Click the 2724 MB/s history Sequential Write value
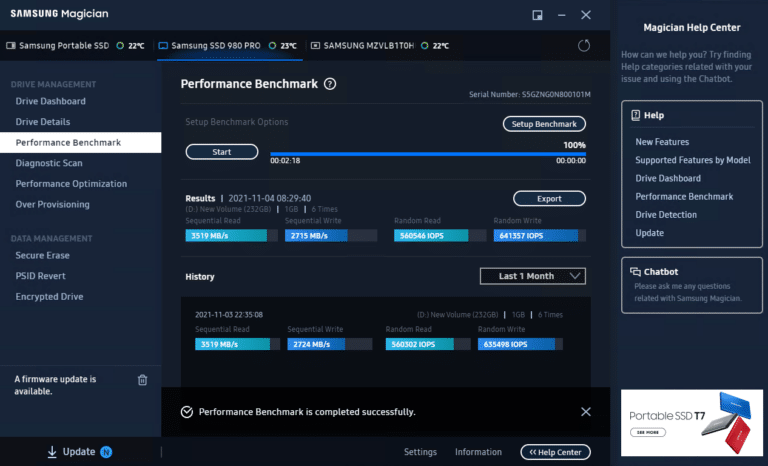This screenshot has width=768, height=466. tap(330, 344)
